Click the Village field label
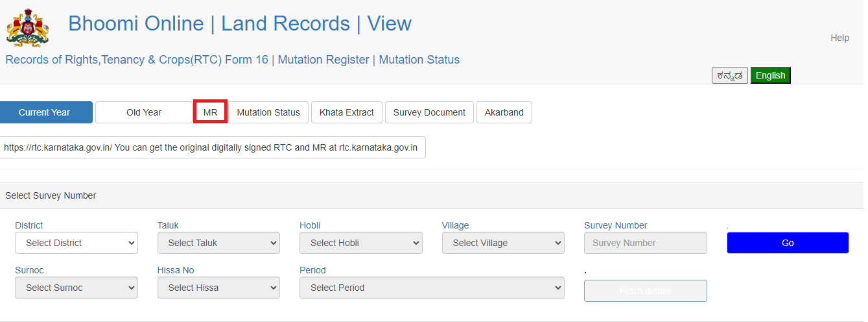The image size is (868, 322). tap(455, 225)
